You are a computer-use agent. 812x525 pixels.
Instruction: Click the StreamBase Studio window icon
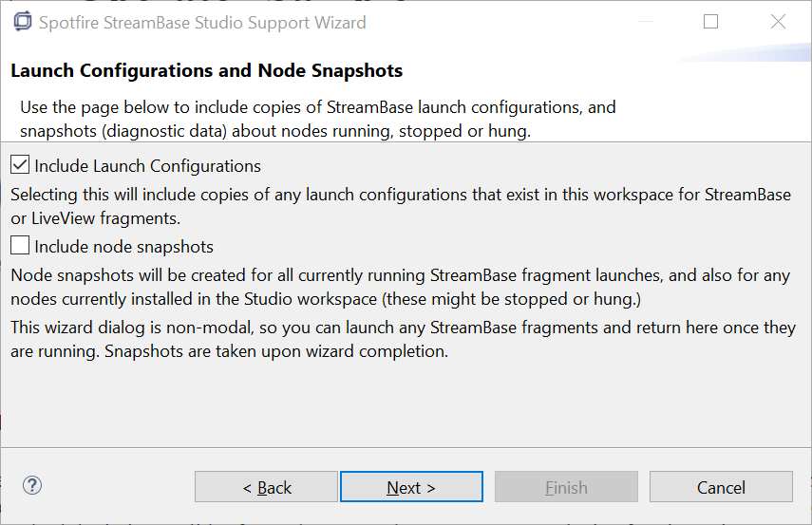22,22
